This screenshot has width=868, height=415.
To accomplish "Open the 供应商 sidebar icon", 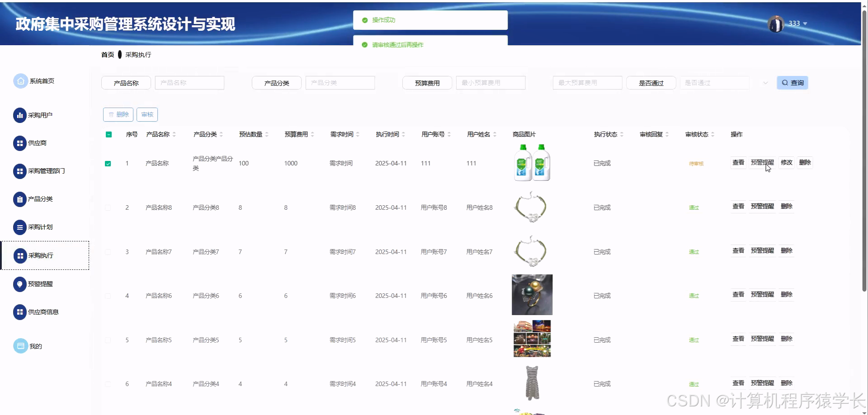I will 20,143.
